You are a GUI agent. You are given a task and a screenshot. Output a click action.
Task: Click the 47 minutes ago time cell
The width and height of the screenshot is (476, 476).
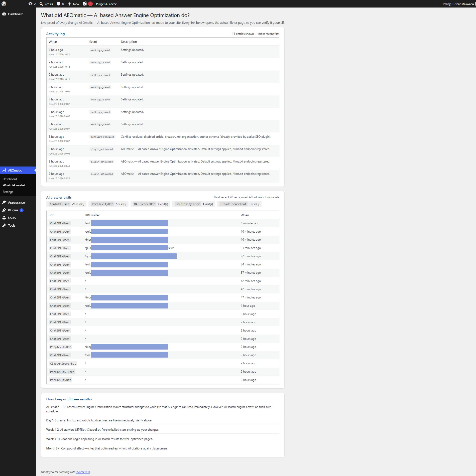pyautogui.click(x=251, y=297)
